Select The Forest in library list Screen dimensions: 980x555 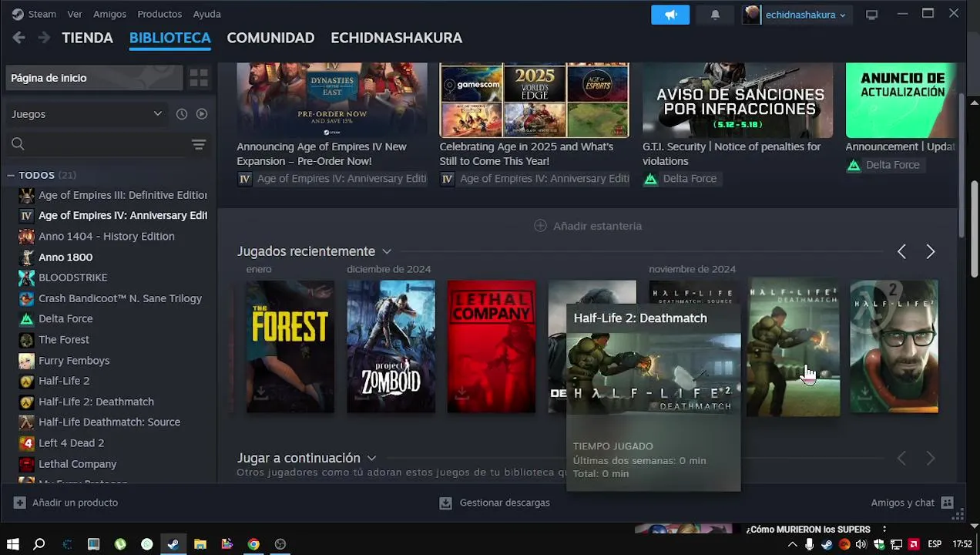[x=64, y=340]
